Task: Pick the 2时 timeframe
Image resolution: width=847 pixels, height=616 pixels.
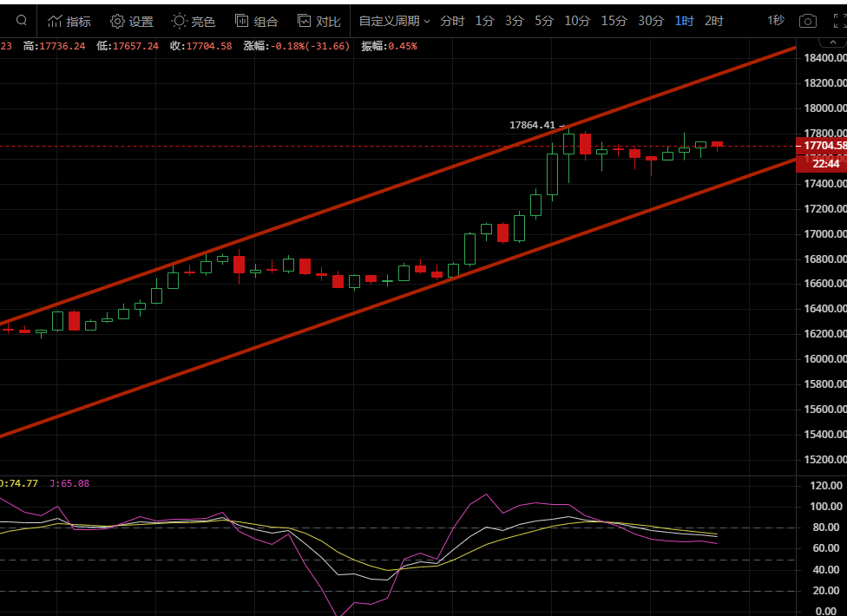Action: [713, 21]
